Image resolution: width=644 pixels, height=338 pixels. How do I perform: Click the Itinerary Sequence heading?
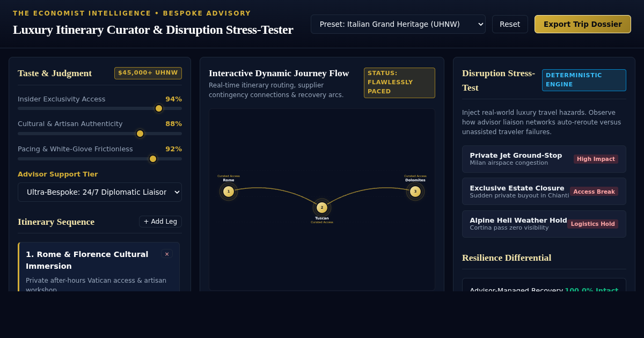tap(56, 222)
